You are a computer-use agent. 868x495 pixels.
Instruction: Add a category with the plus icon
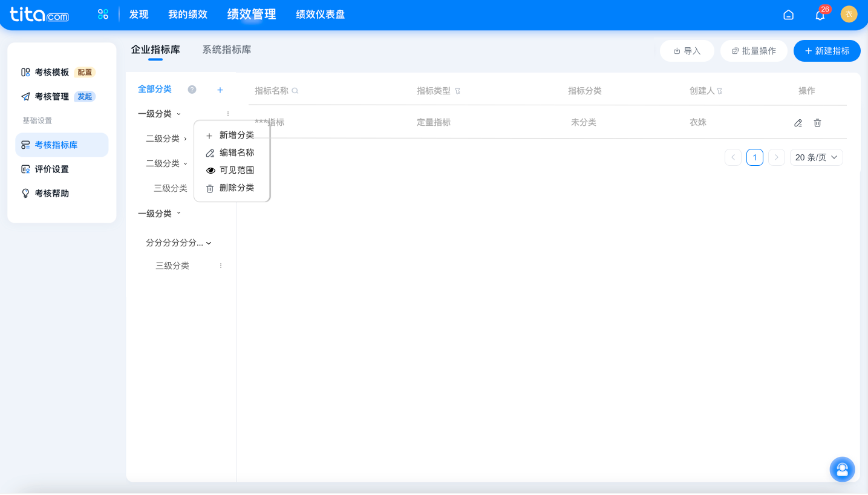[220, 90]
